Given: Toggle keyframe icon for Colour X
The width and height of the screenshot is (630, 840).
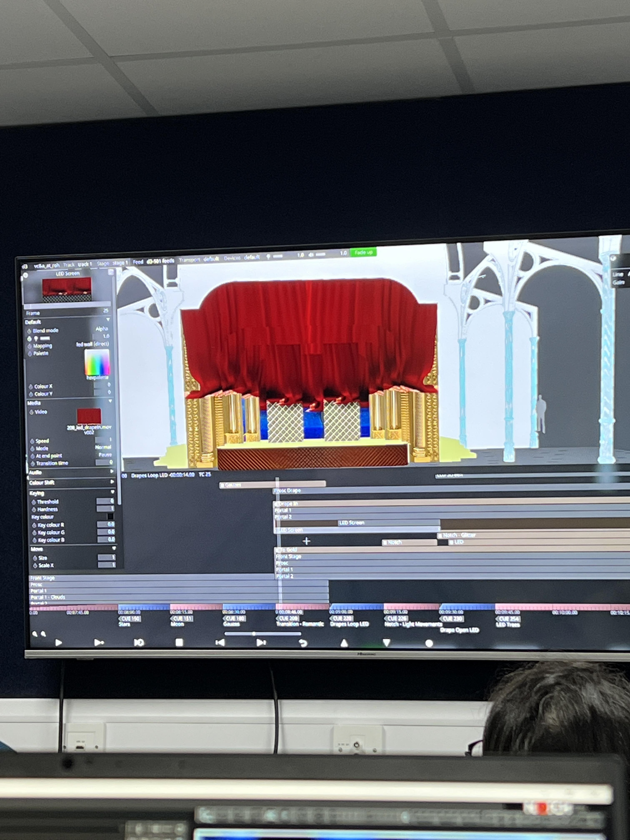Looking at the screenshot, I should [31, 387].
